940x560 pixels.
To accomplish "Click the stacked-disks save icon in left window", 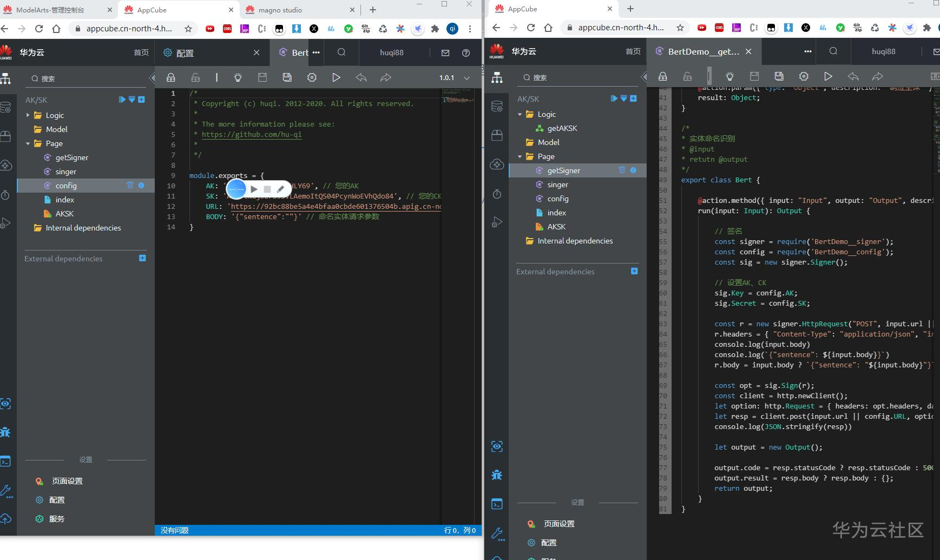I will pyautogui.click(x=287, y=77).
